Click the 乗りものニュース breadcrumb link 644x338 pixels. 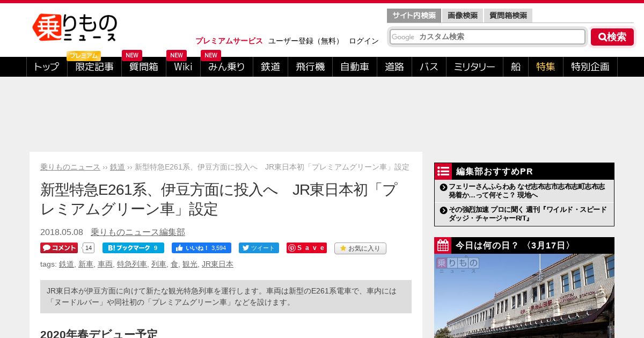coord(70,167)
